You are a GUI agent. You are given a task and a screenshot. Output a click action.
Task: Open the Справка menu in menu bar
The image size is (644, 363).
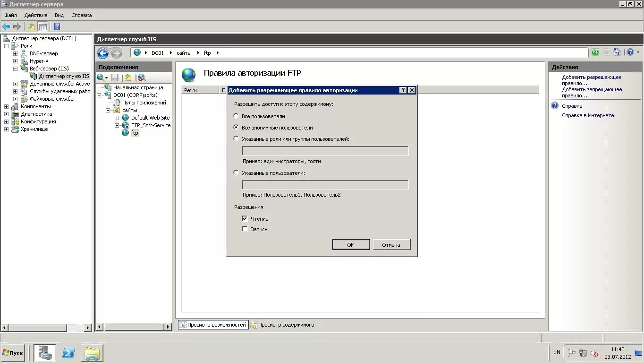coord(82,15)
